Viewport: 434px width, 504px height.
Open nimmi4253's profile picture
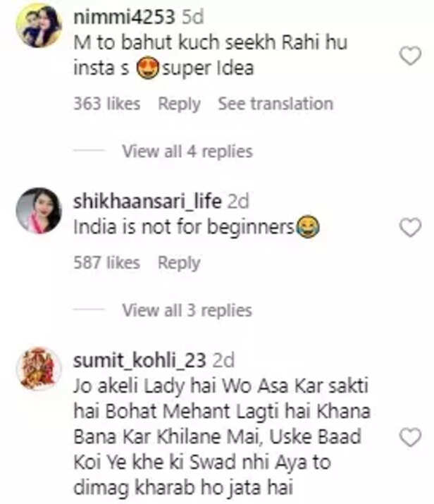[x=39, y=26]
